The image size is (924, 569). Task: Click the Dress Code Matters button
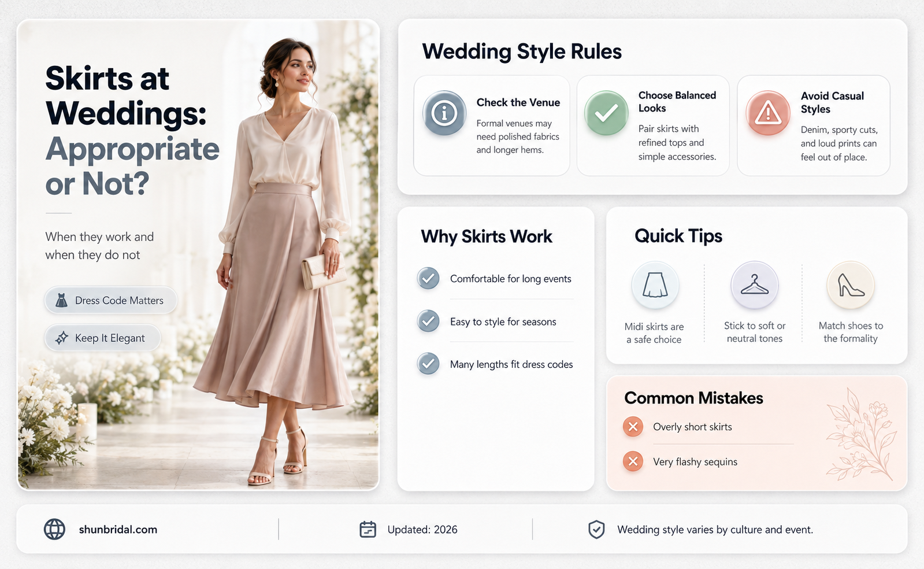pyautogui.click(x=110, y=300)
